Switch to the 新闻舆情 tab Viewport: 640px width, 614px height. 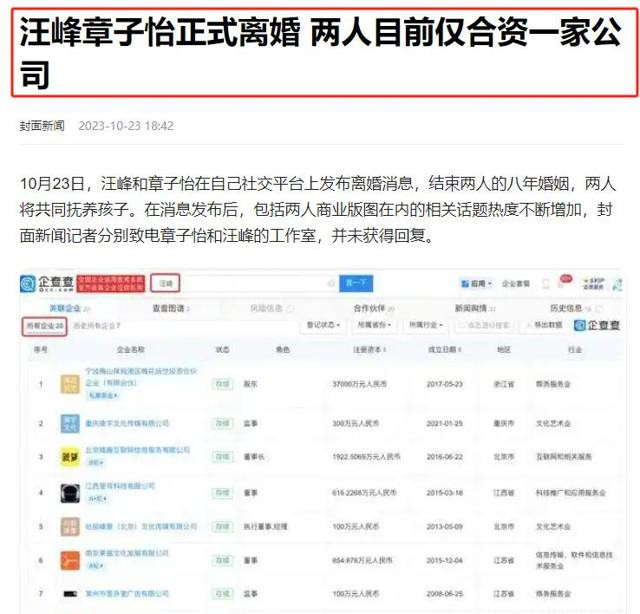click(475, 308)
